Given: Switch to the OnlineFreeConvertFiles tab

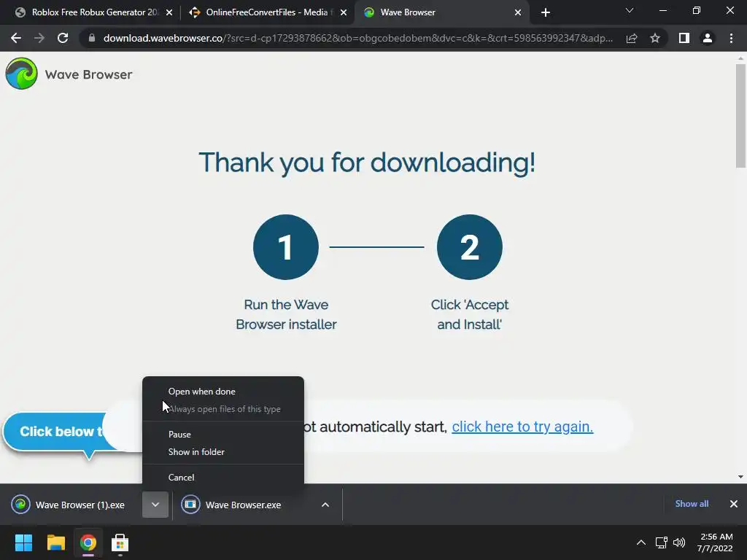Looking at the screenshot, I should pyautogui.click(x=267, y=12).
